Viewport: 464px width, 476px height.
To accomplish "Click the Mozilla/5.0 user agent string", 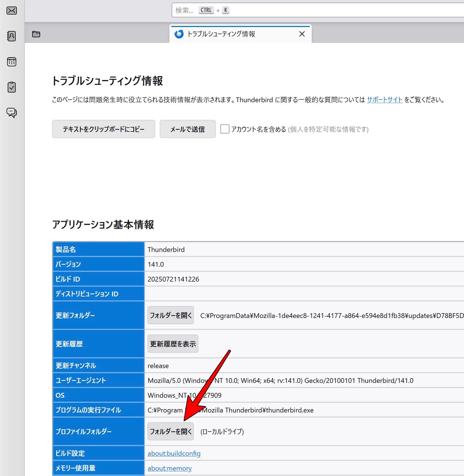I will coord(280,380).
